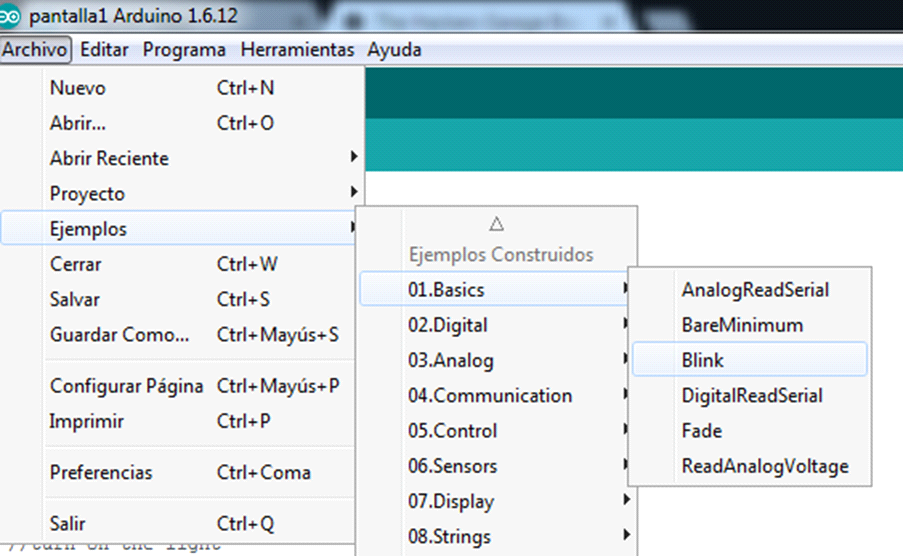Choose Guardar Como from Archivo menu

pos(119,335)
